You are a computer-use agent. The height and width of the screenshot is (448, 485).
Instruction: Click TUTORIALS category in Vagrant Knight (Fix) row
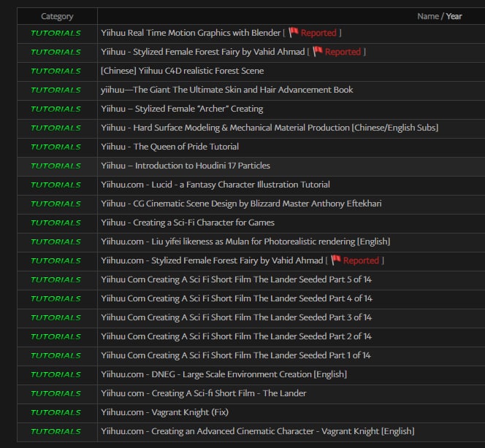point(56,413)
